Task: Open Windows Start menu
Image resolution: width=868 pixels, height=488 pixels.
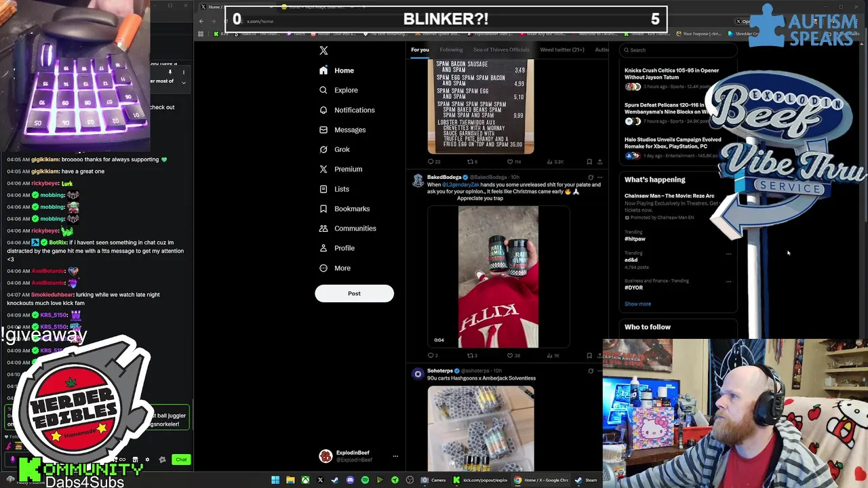Action: click(x=275, y=481)
